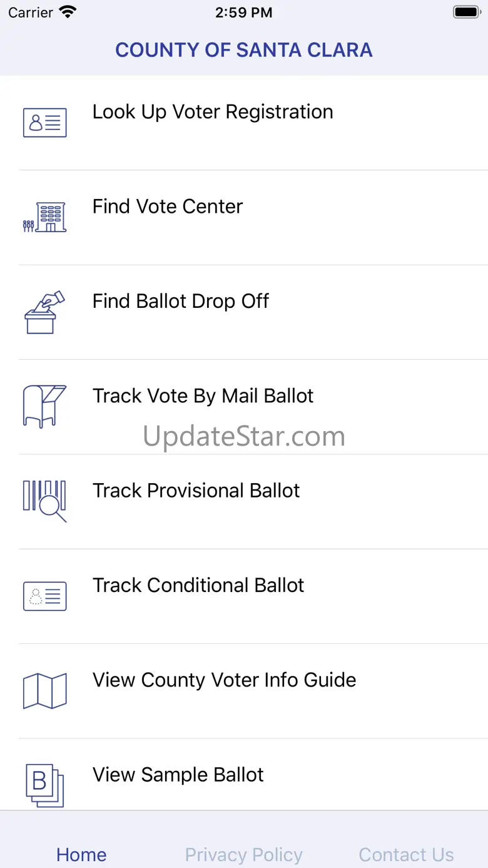Open the Privacy Policy tab
The width and height of the screenshot is (488, 868).
click(x=244, y=854)
